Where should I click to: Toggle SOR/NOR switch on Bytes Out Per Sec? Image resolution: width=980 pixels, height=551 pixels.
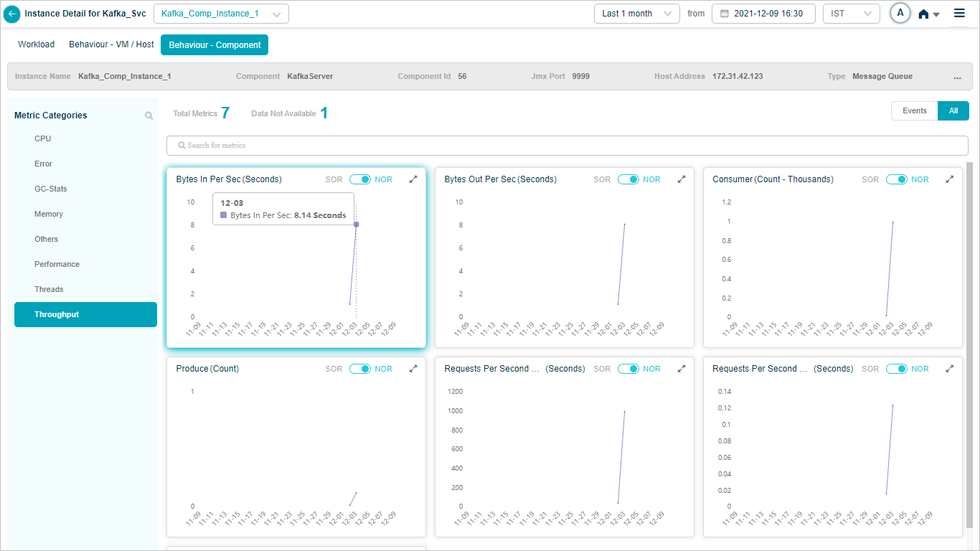(x=628, y=179)
